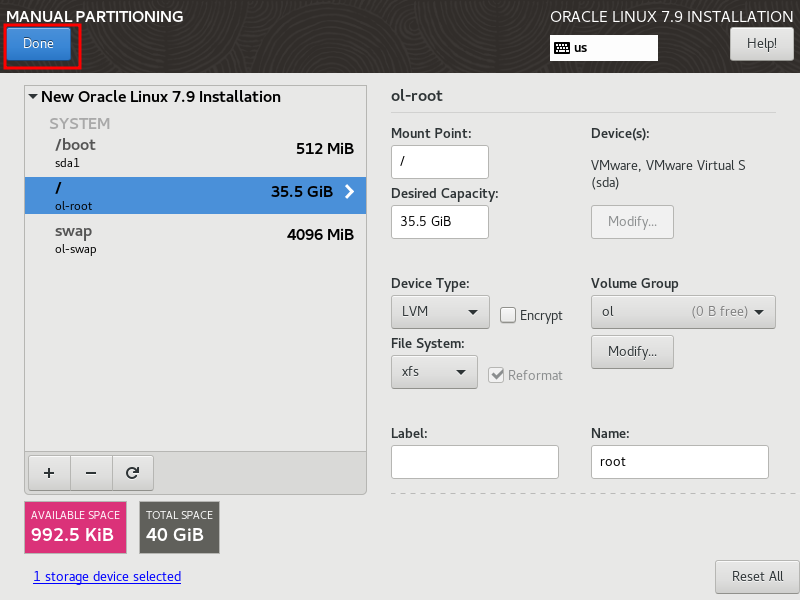Click the AVAILABLE SPACE 992.5 KiB box

(x=76, y=527)
